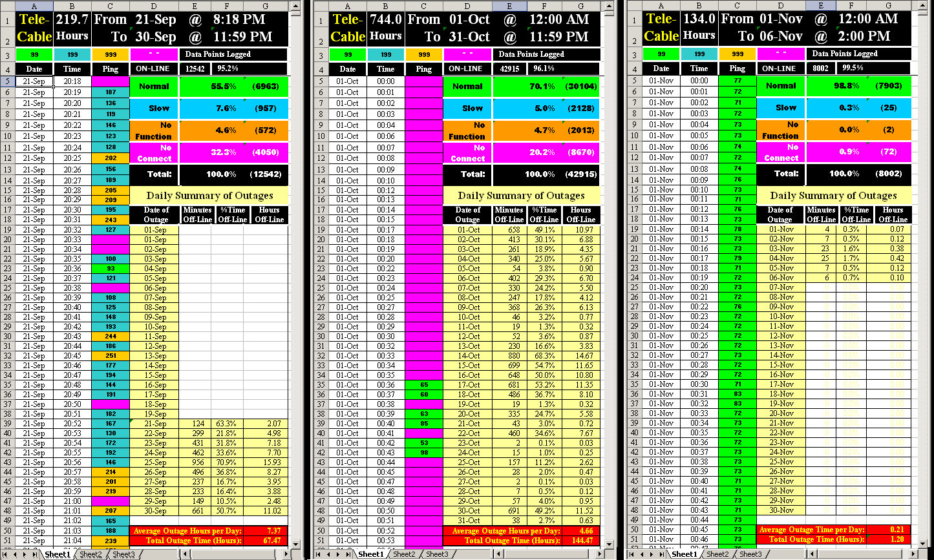Click 'No Function' orange label in November window
The width and height of the screenshot is (934, 560).
pos(780,130)
